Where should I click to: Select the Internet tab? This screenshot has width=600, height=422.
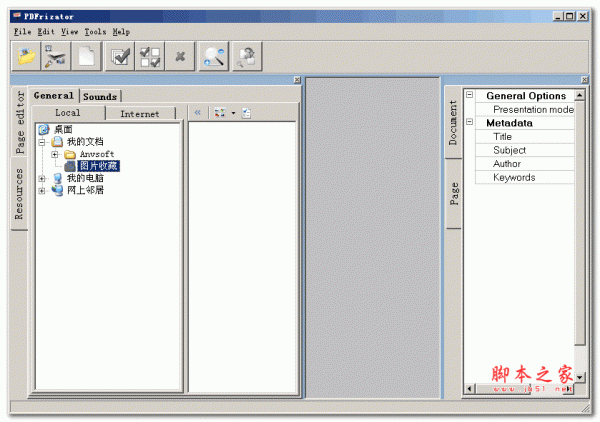click(x=140, y=114)
